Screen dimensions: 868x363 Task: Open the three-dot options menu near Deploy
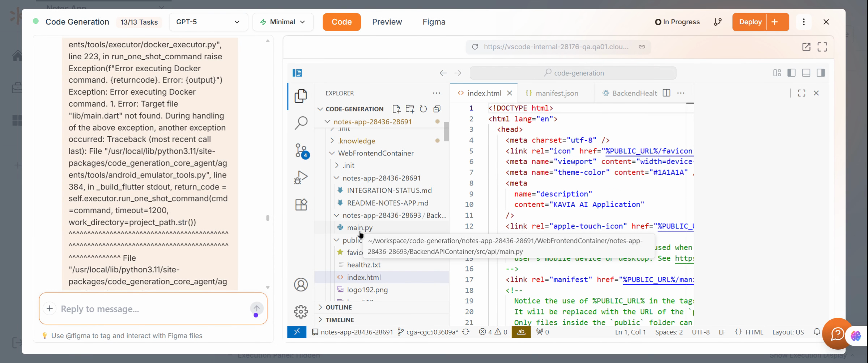click(x=804, y=22)
